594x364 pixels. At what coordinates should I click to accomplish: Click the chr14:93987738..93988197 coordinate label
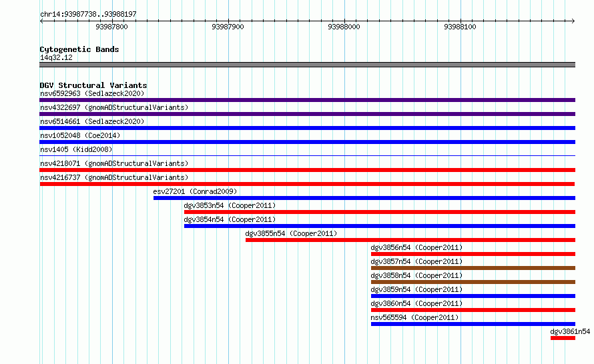88,14
